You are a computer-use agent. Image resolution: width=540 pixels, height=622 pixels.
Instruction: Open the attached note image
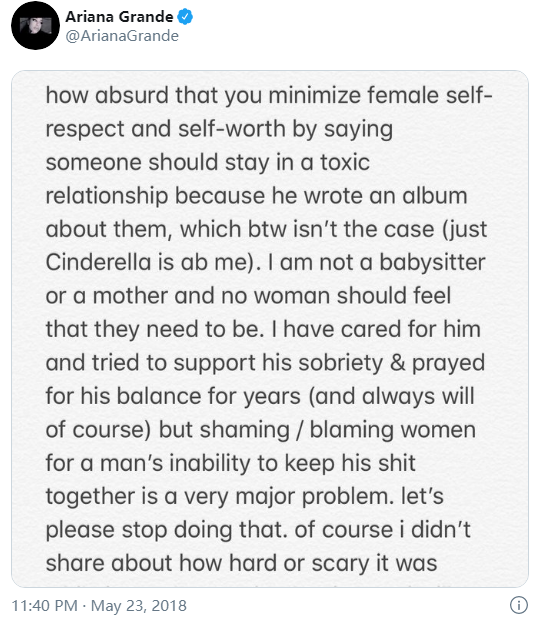270,329
